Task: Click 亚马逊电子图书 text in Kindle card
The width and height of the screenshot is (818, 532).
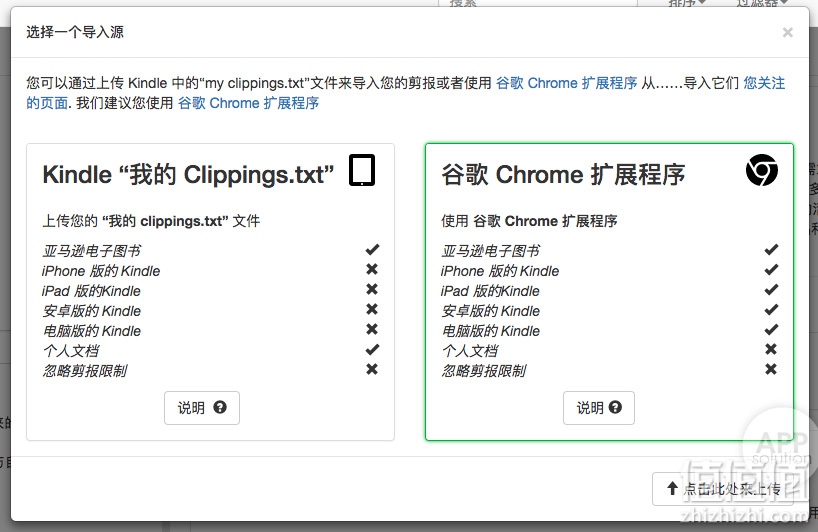Action: (92, 251)
